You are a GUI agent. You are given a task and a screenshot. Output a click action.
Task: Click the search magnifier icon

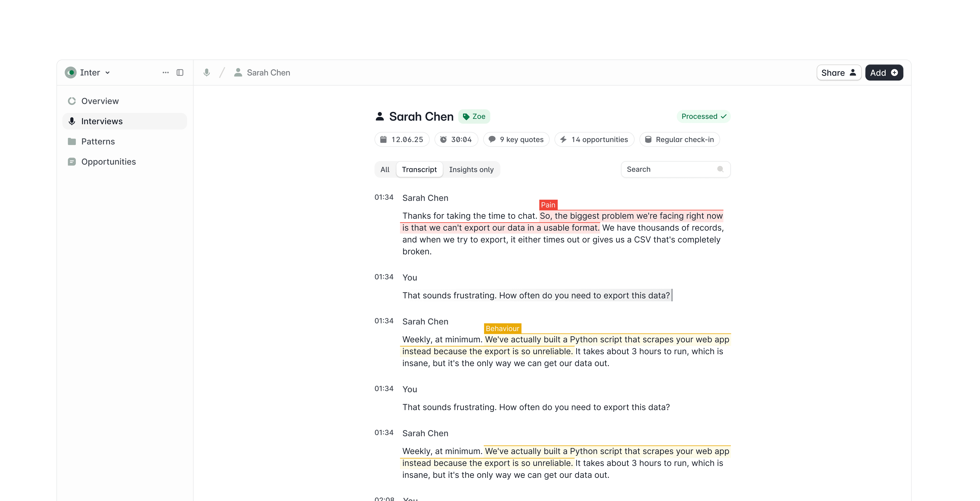click(720, 169)
